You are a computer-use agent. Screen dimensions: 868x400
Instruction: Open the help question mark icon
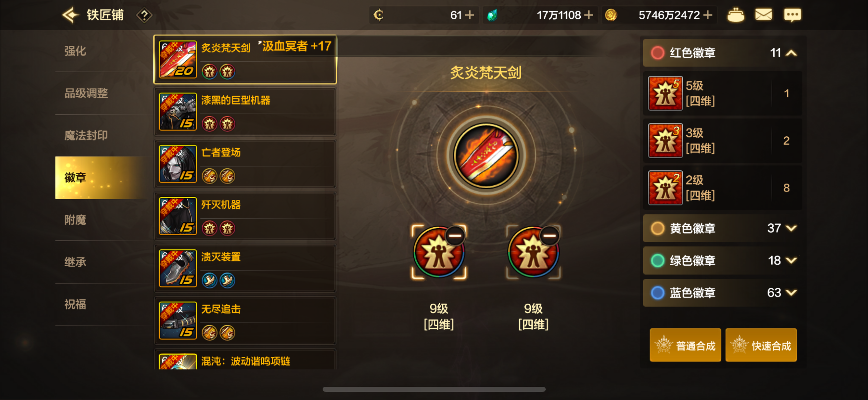(144, 15)
